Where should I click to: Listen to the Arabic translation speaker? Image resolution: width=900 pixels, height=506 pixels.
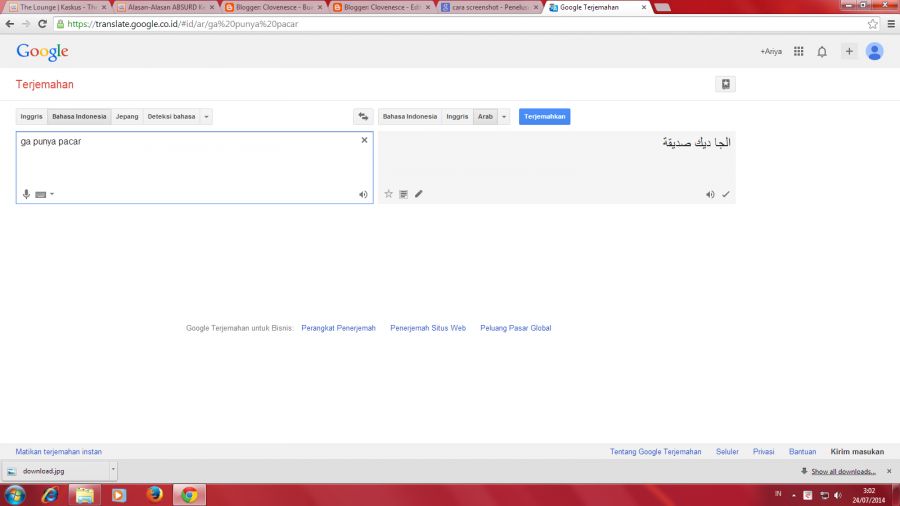[x=710, y=194]
